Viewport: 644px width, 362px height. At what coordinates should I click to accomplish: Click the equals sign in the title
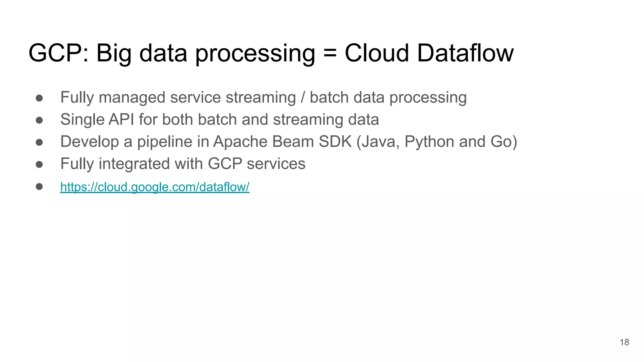pyautogui.click(x=330, y=53)
